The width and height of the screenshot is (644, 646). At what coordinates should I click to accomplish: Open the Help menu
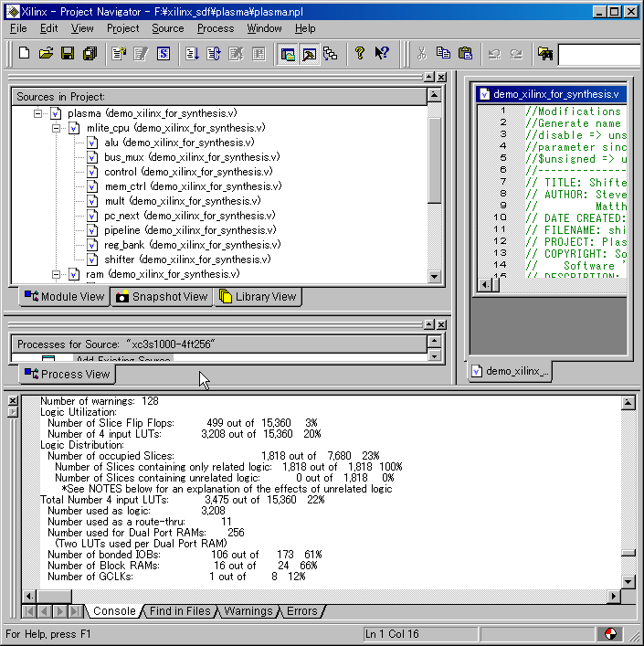coord(305,28)
